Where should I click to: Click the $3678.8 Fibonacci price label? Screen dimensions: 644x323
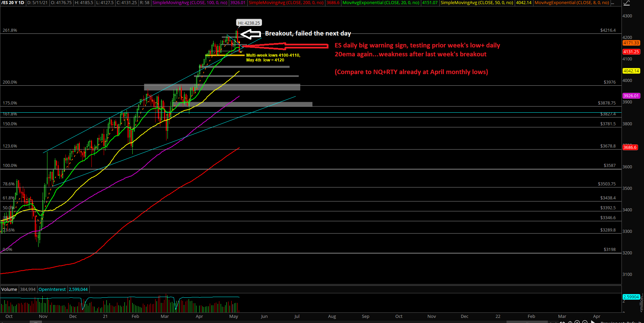tap(608, 146)
